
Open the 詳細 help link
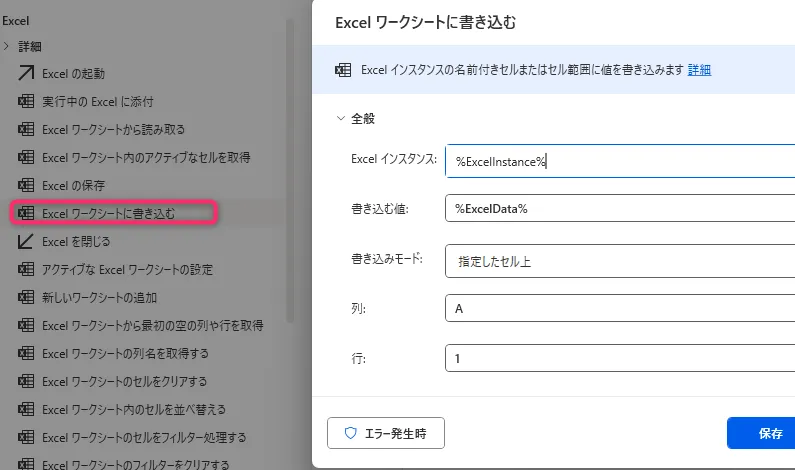pos(699,70)
